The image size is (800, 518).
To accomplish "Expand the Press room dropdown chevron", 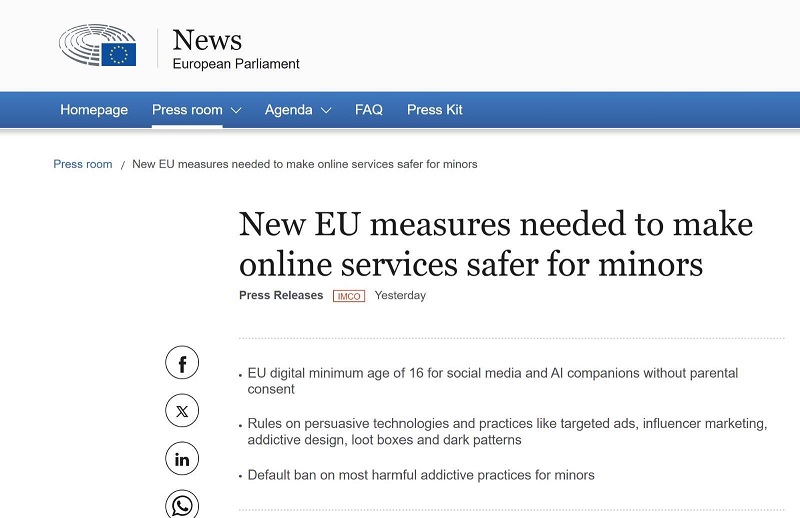I will [236, 110].
